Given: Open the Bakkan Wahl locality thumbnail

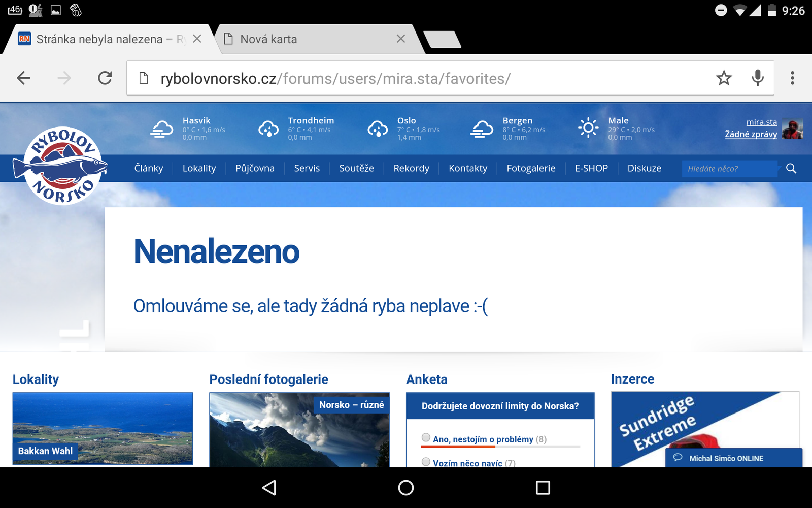Looking at the screenshot, I should tap(103, 429).
